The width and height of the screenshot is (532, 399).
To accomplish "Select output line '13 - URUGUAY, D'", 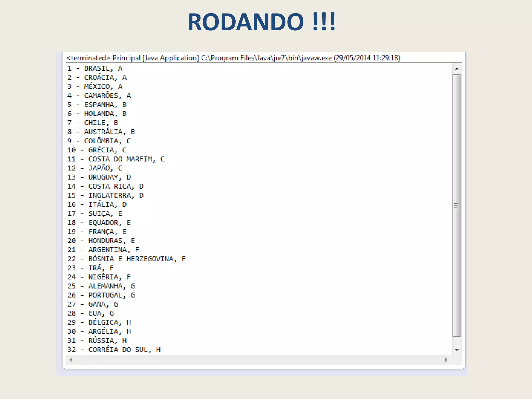I will pyautogui.click(x=99, y=177).
